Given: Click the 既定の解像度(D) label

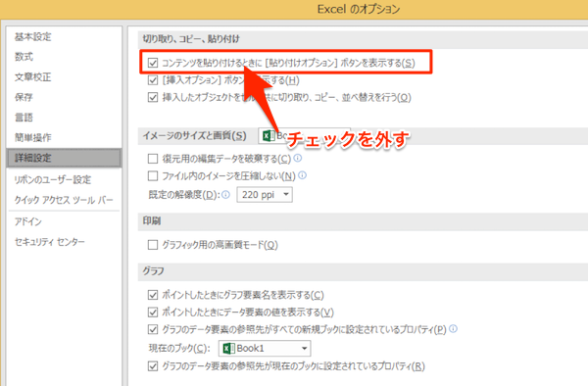Looking at the screenshot, I should coord(184,195).
